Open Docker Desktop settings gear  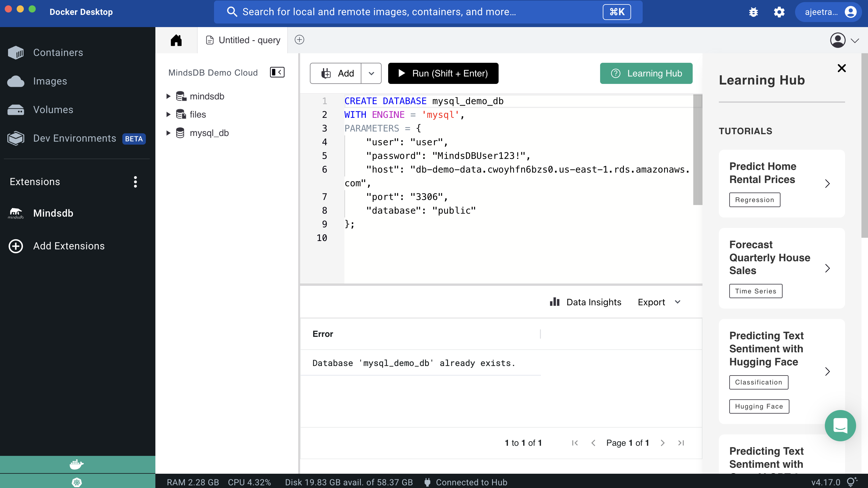pos(779,12)
